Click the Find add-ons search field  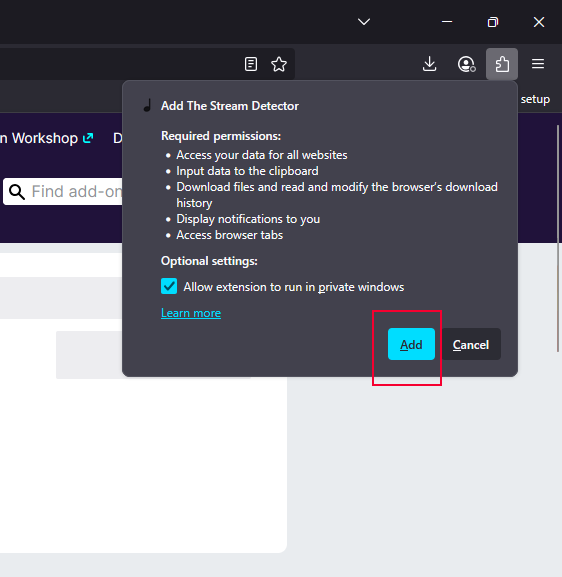63,192
